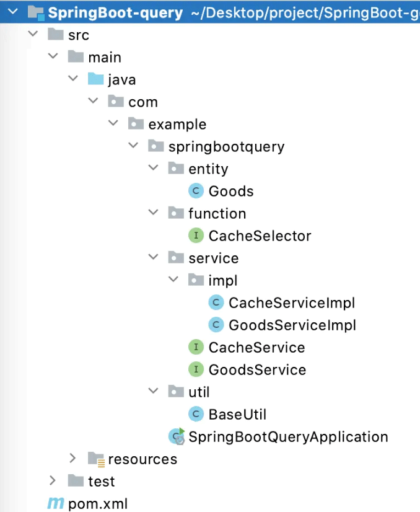
Task: Select the CacheService interface
Action: pos(256,348)
